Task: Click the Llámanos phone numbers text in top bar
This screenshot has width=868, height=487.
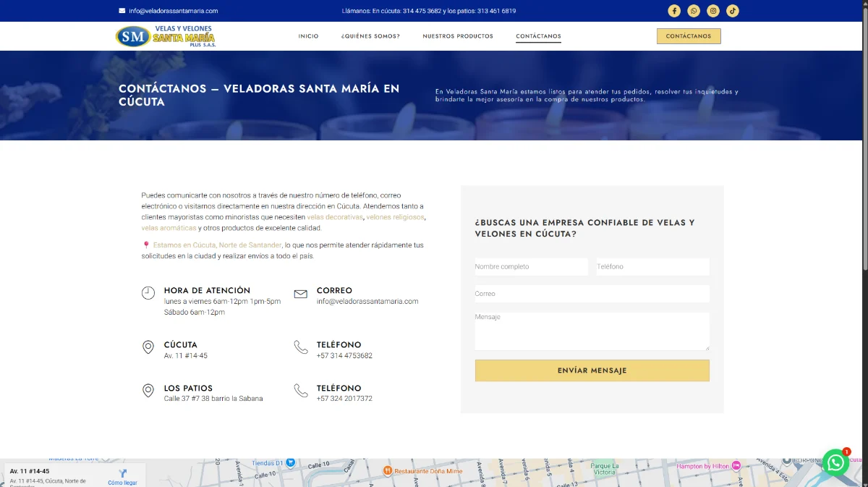Action: [x=429, y=11]
